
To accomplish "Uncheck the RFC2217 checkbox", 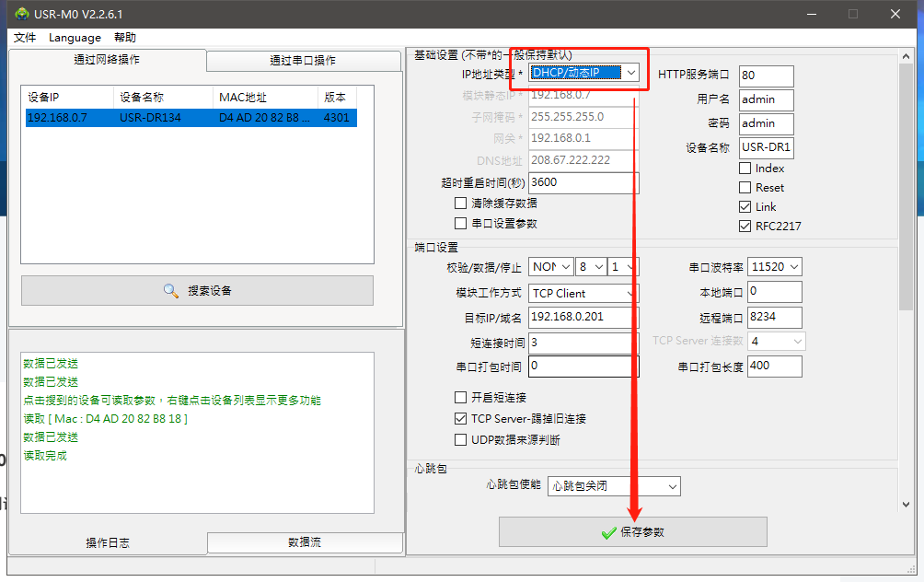I will click(x=745, y=226).
